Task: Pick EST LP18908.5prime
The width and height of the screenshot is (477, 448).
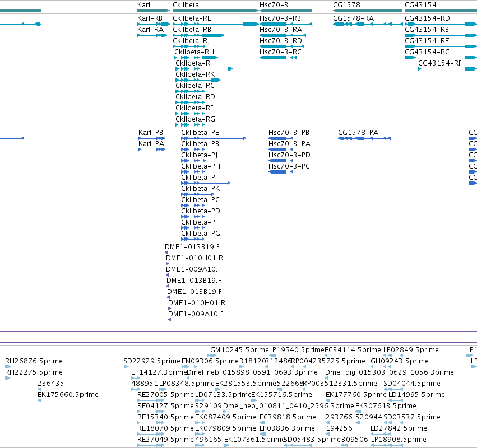Action: click(398, 440)
